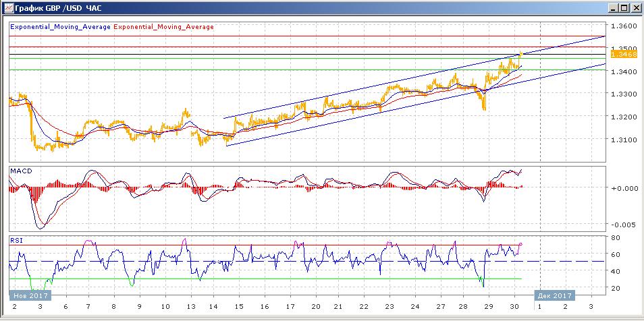Click date label 15 on time axis
The width and height of the screenshot is (644, 321).
239,307
